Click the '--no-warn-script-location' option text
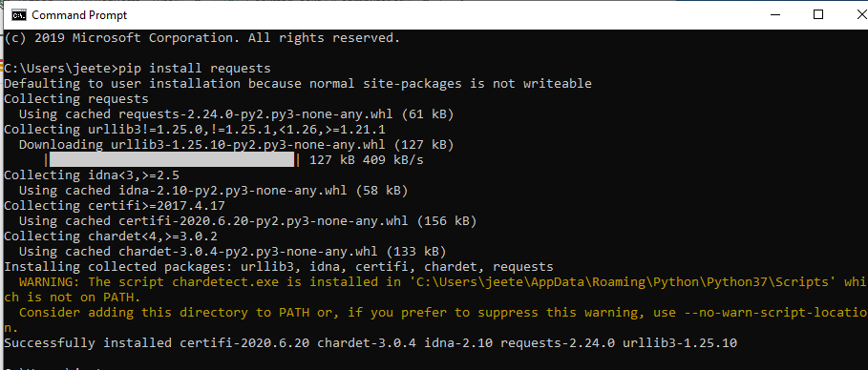The height and width of the screenshot is (370, 868). click(776, 313)
